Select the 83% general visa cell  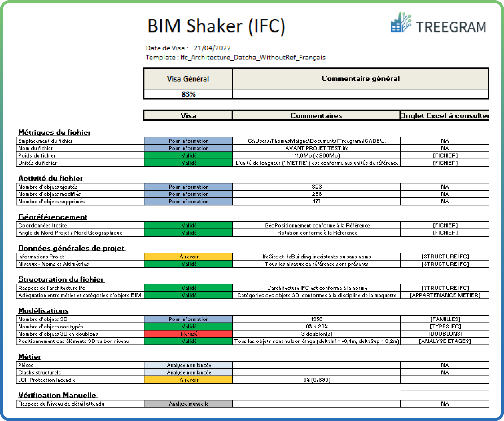[x=188, y=94]
